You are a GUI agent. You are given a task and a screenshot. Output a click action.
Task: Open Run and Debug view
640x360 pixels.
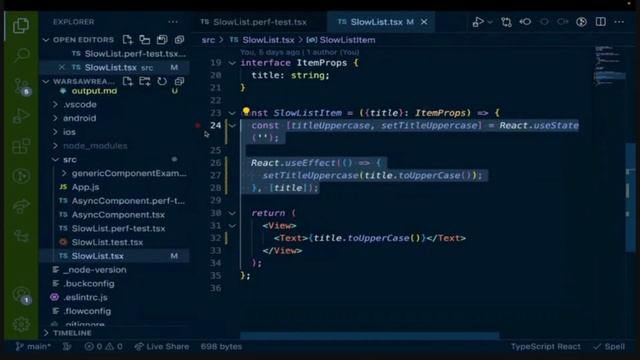click(21, 116)
